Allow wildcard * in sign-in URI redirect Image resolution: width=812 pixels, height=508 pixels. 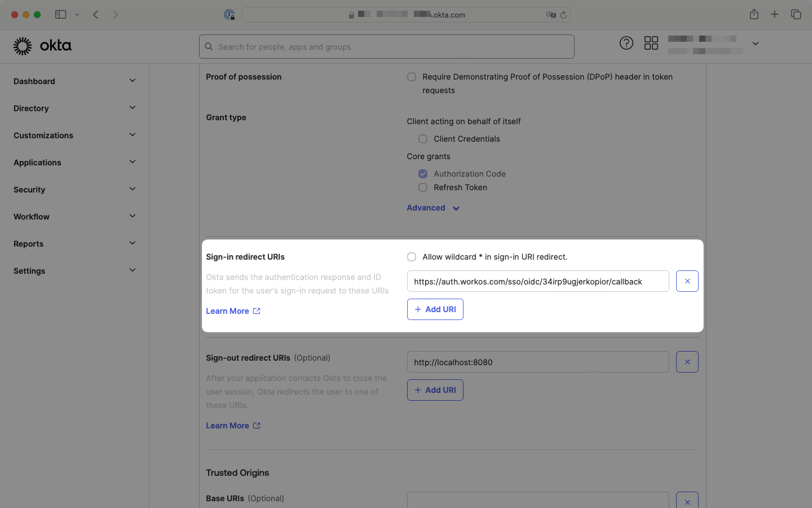412,256
